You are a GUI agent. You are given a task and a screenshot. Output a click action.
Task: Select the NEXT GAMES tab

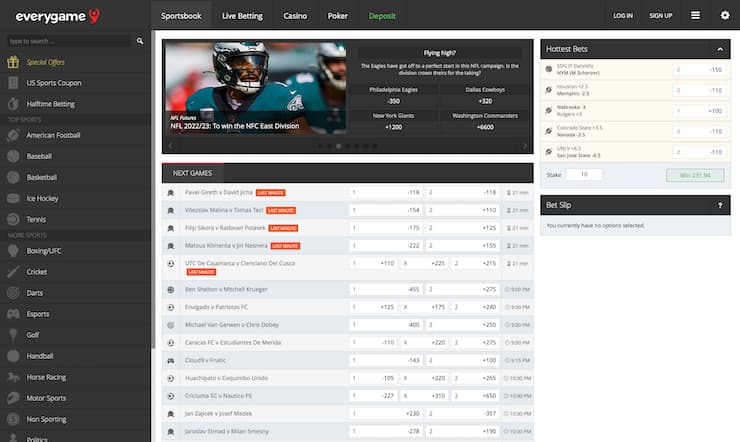pos(193,173)
